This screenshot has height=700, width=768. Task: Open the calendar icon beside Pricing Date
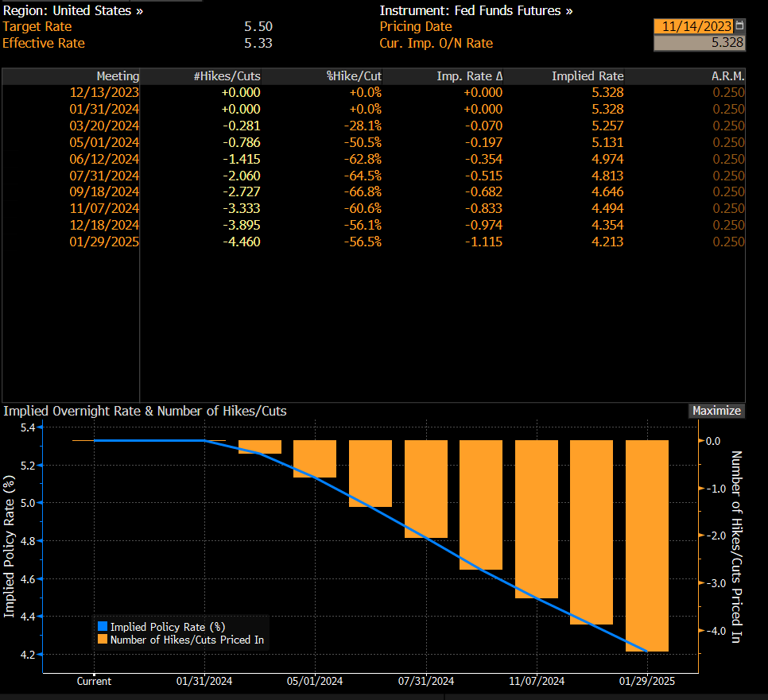tap(740, 26)
